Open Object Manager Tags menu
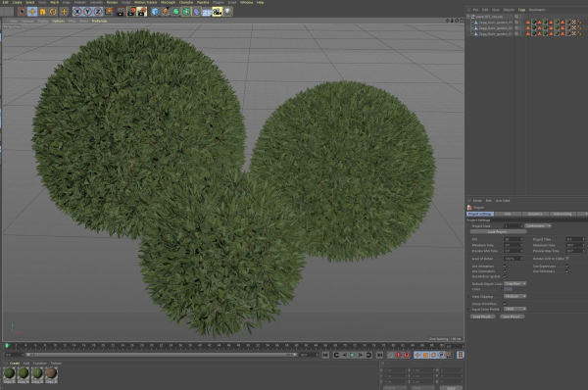 click(x=521, y=10)
